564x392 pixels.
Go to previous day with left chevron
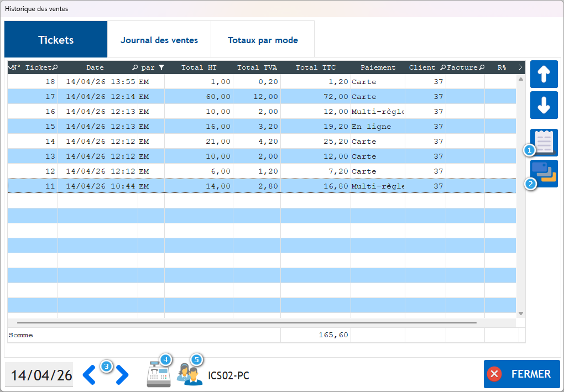click(x=89, y=375)
